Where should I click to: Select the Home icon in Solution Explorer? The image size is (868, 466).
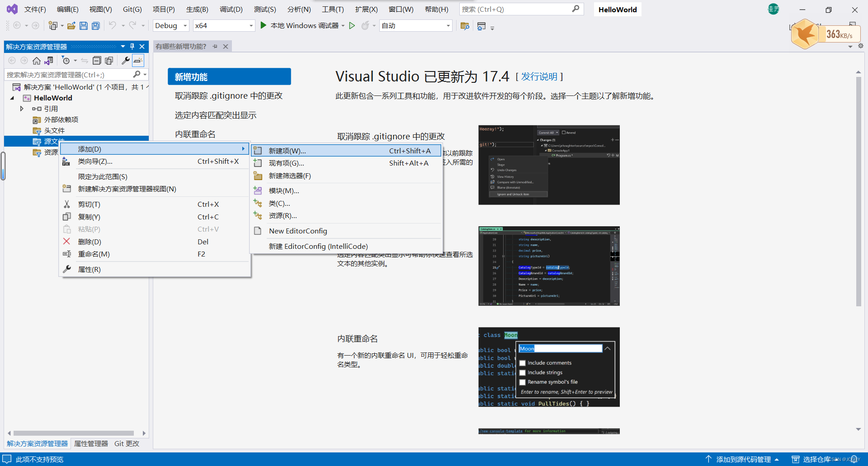tap(37, 60)
